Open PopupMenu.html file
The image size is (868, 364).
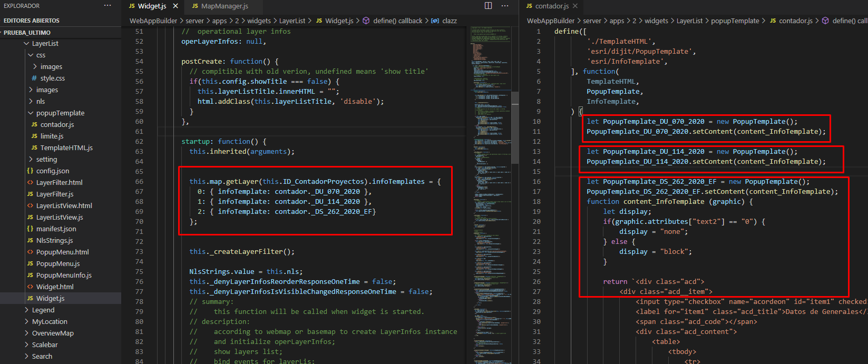62,252
